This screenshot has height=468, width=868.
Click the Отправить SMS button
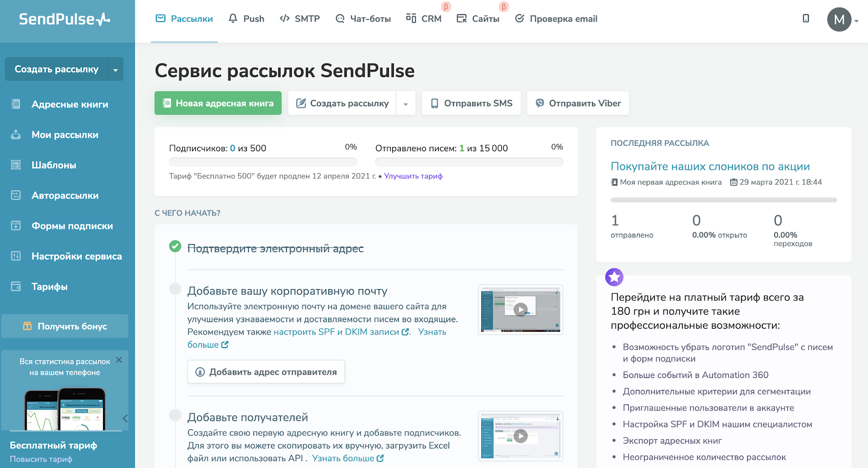471,103
